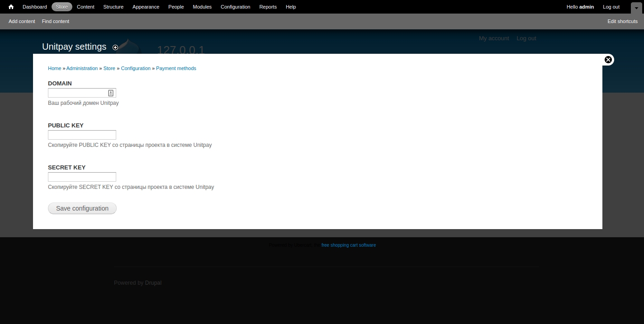
Task: Follow the Payment methods breadcrumb link
Action: point(176,68)
